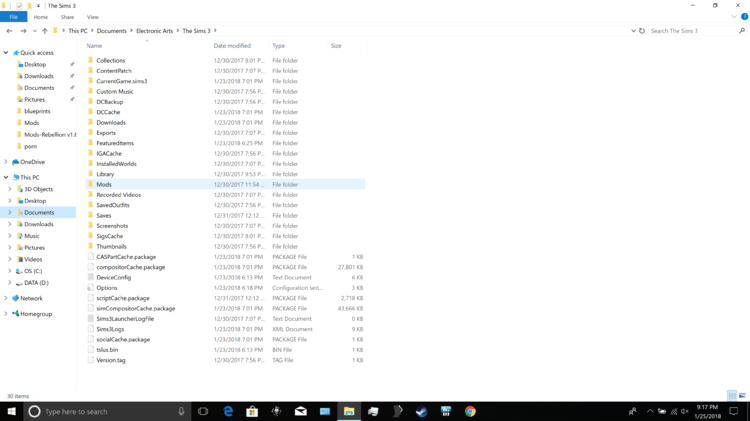Refresh the current folder view
The image size is (750, 421).
click(x=642, y=31)
